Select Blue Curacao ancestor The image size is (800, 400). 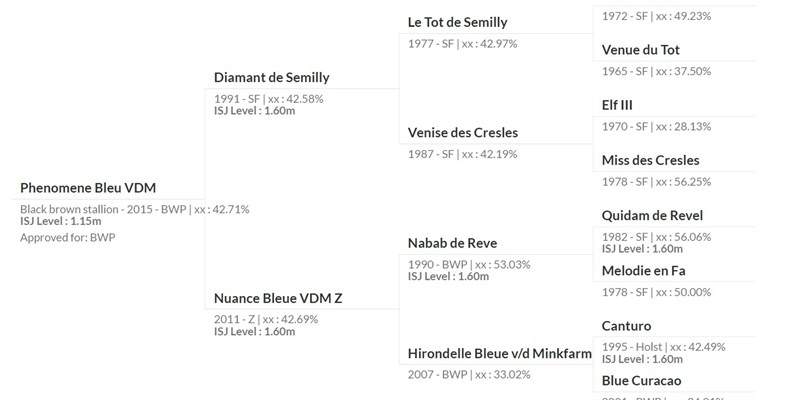coord(641,381)
